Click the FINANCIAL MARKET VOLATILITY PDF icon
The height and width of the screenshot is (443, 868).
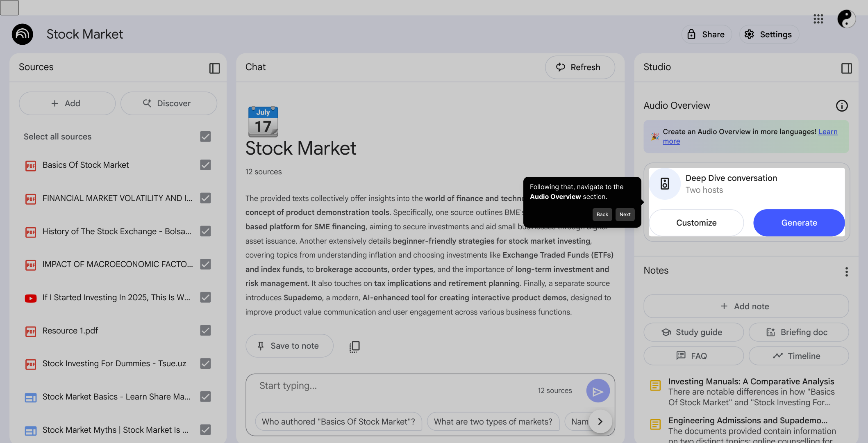point(31,199)
